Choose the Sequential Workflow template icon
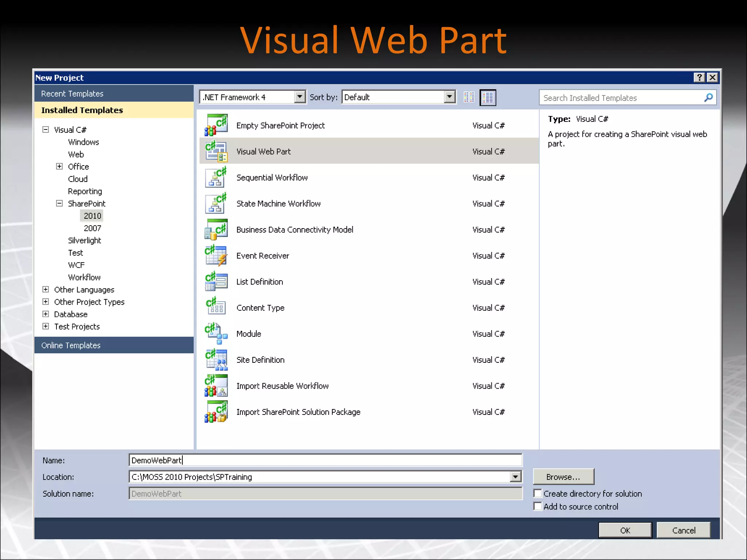The height and width of the screenshot is (560, 747). point(216,177)
